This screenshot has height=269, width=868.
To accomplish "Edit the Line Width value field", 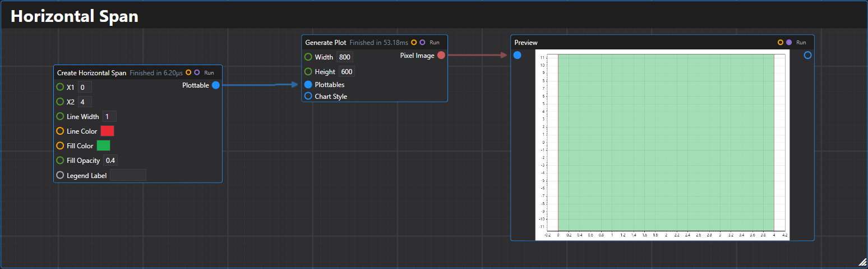I will (x=109, y=116).
